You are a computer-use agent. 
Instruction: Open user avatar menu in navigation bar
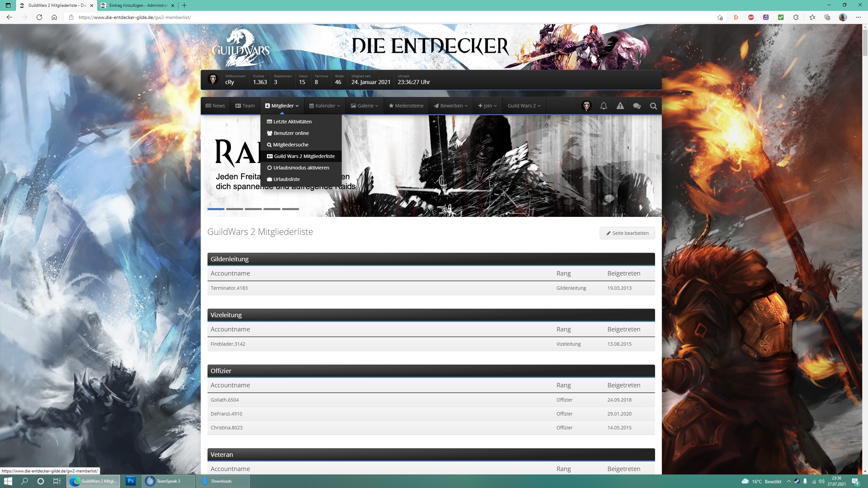tap(587, 106)
